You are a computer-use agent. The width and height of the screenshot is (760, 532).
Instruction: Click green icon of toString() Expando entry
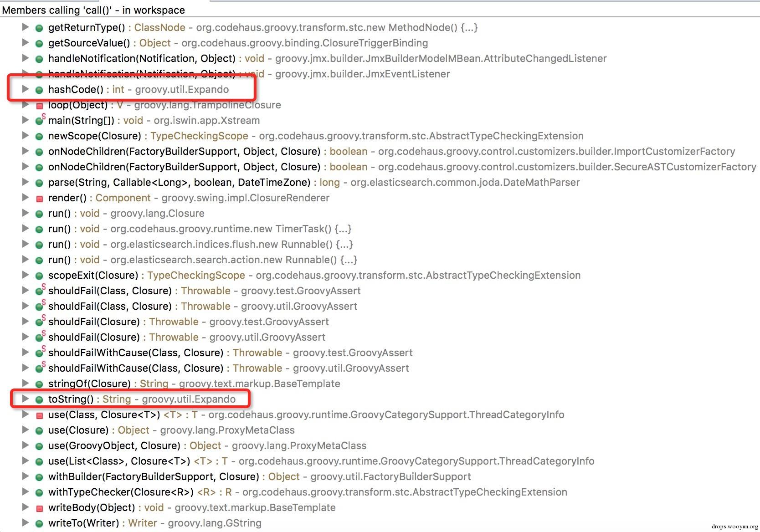[39, 400]
